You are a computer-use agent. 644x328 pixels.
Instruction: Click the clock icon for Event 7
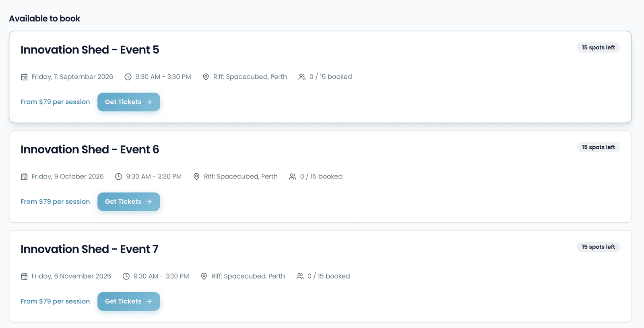tap(126, 276)
